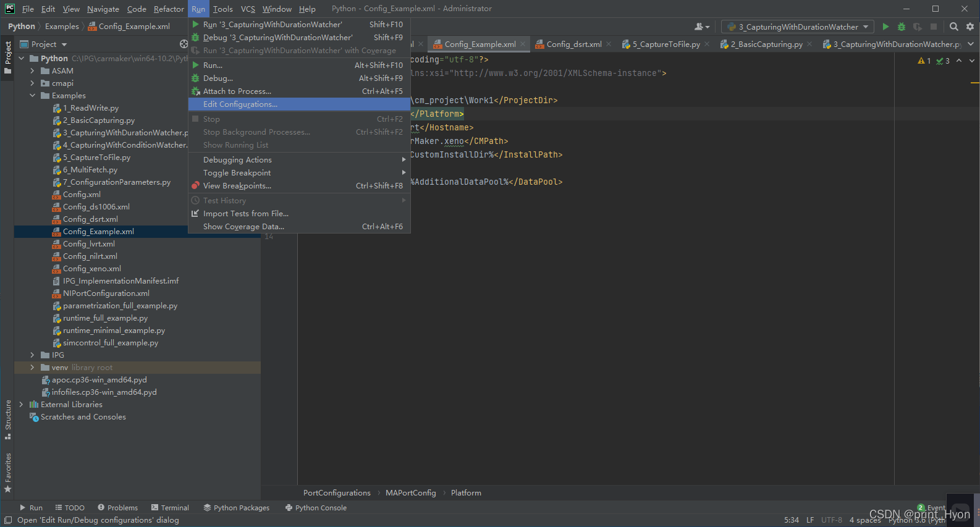The height and width of the screenshot is (527, 980).
Task: Toggle the Project tool window side button
Action: point(7,57)
